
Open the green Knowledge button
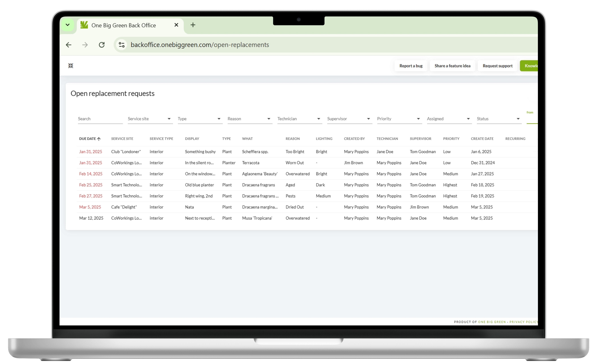[x=529, y=66]
